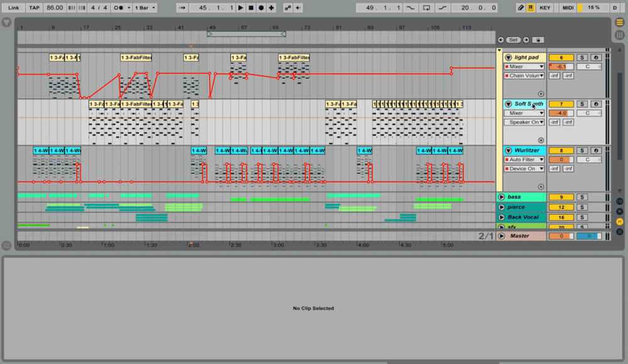Enable MIDI Arrangement Overdub icon

point(271,8)
